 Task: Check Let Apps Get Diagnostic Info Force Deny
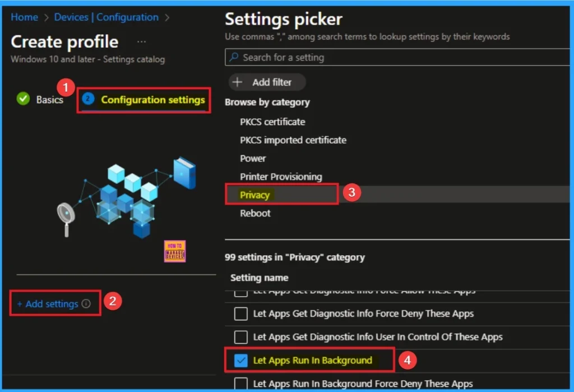(x=241, y=314)
